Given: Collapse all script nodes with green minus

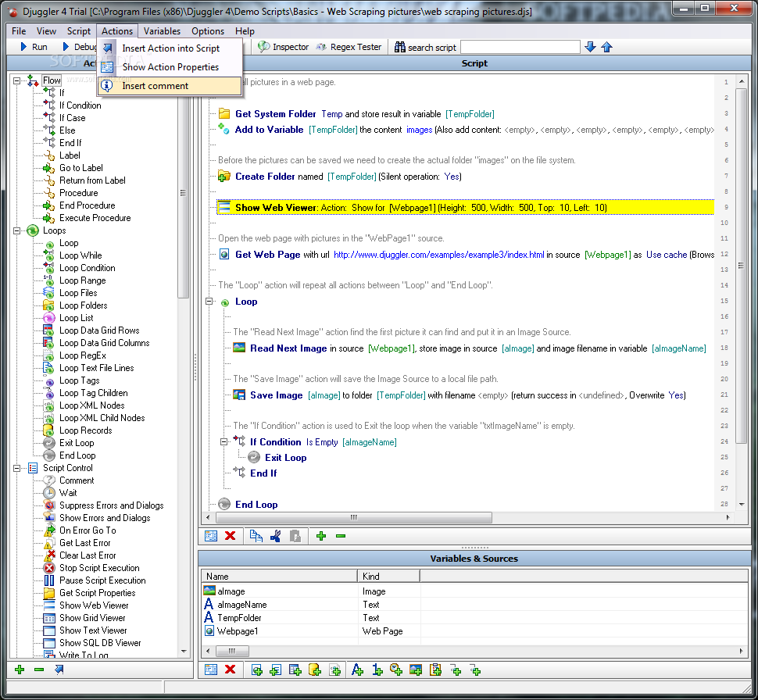Looking at the screenshot, I should [341, 536].
